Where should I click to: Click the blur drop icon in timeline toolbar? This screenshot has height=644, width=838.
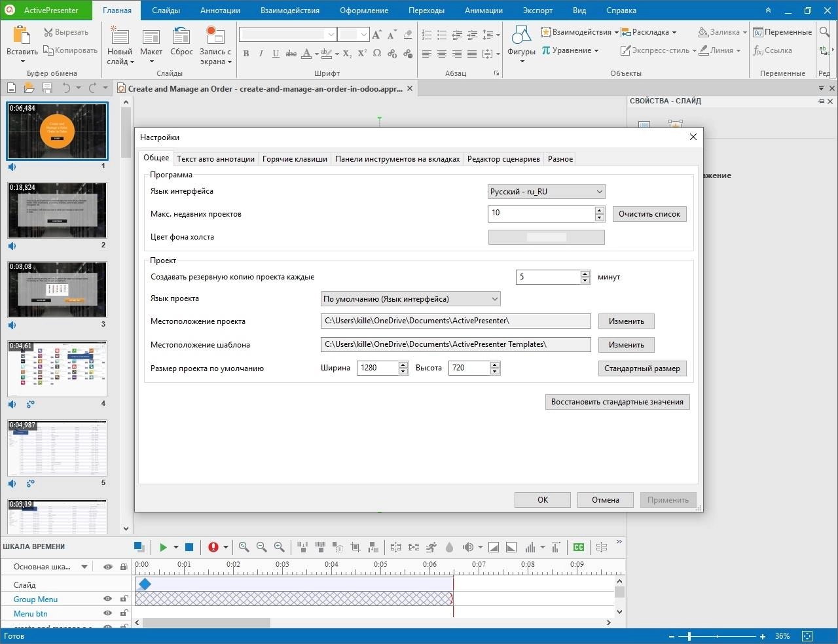click(x=449, y=547)
